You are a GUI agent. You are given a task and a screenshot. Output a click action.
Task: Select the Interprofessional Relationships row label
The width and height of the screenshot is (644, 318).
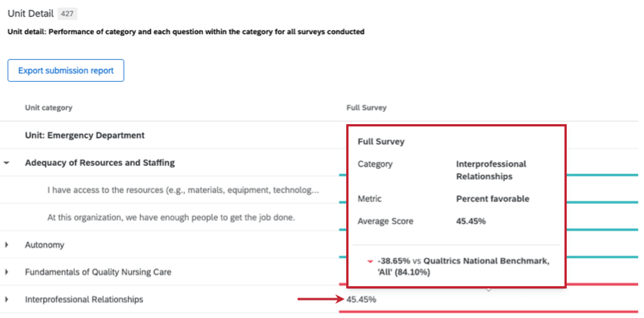click(83, 299)
